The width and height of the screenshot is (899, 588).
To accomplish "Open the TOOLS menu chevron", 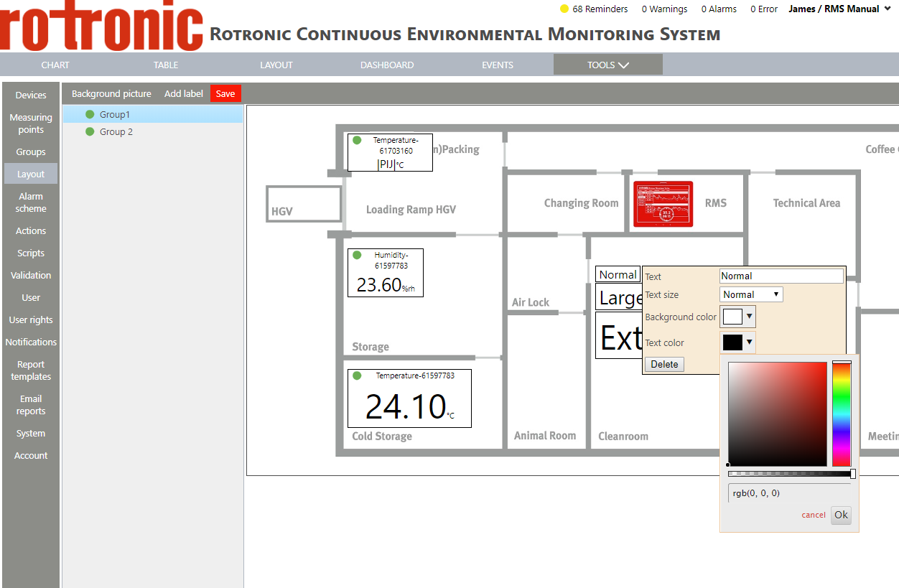I will point(623,65).
